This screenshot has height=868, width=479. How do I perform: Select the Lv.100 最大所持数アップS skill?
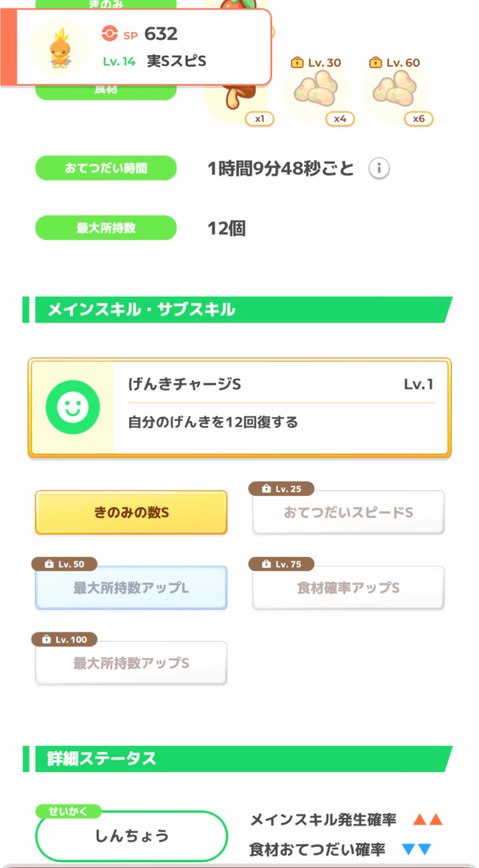coord(131,663)
